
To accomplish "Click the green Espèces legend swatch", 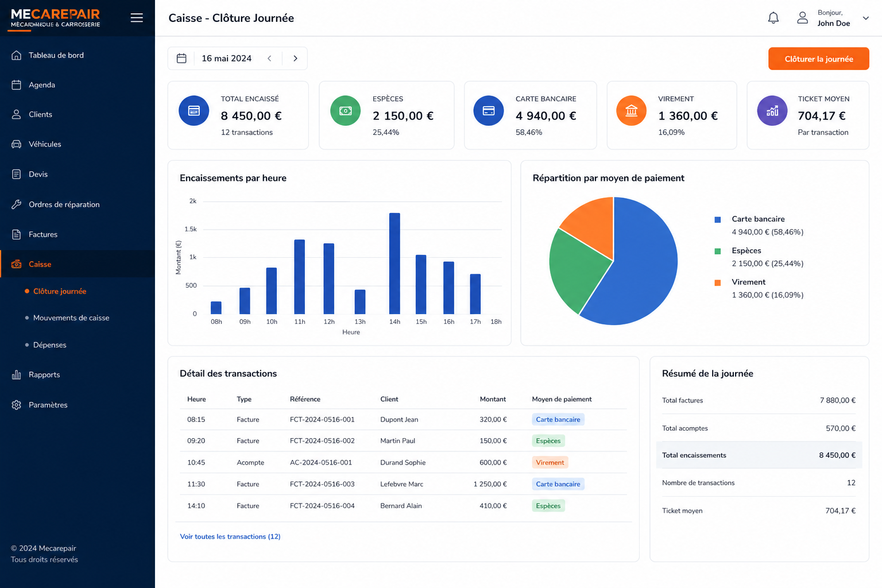I will click(x=717, y=251).
